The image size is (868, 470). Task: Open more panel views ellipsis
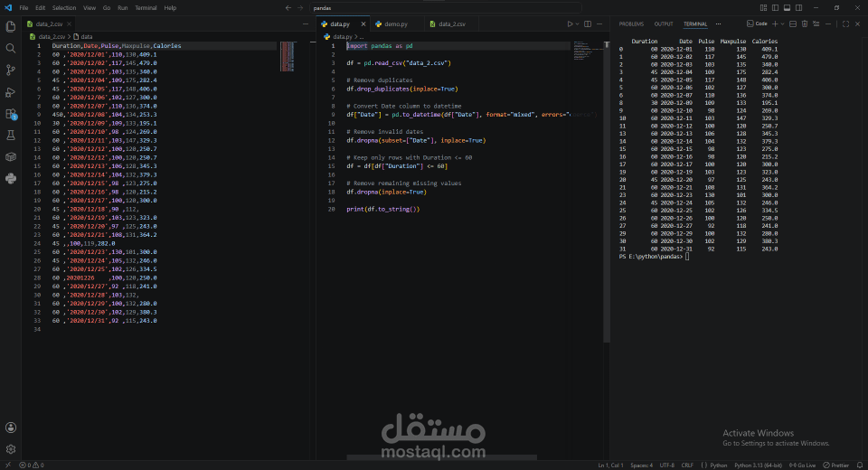point(718,23)
